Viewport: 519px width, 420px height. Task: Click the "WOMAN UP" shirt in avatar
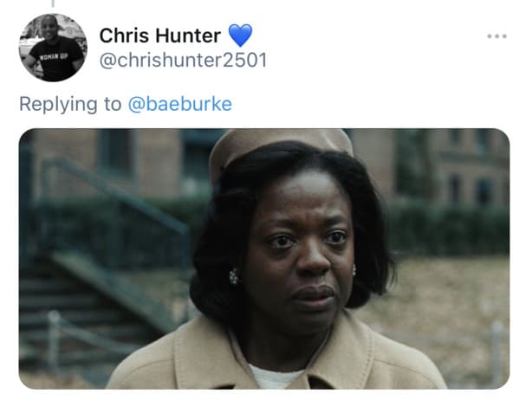coord(55,58)
